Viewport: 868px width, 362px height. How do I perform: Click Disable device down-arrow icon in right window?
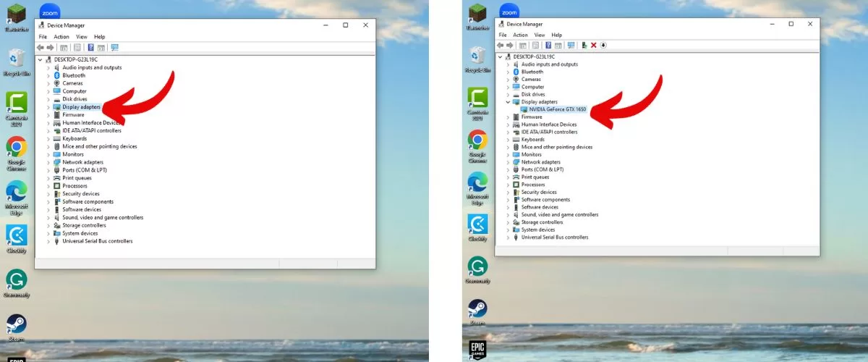pos(603,45)
